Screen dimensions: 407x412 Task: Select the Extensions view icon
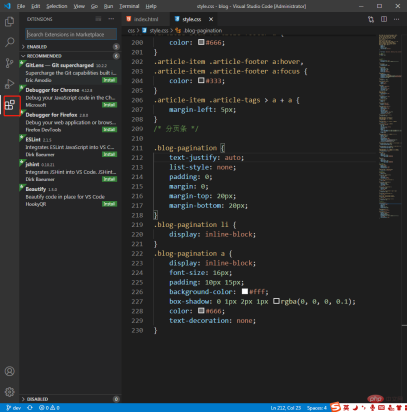(x=10, y=105)
